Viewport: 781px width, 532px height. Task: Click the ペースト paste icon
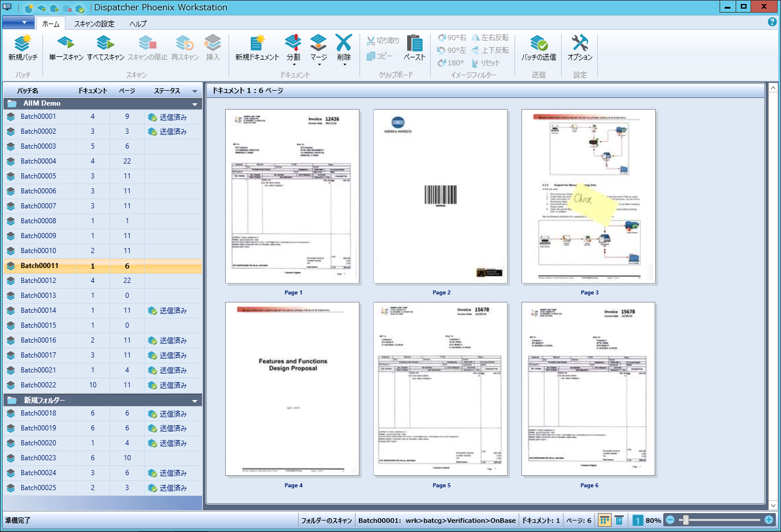pyautogui.click(x=414, y=44)
